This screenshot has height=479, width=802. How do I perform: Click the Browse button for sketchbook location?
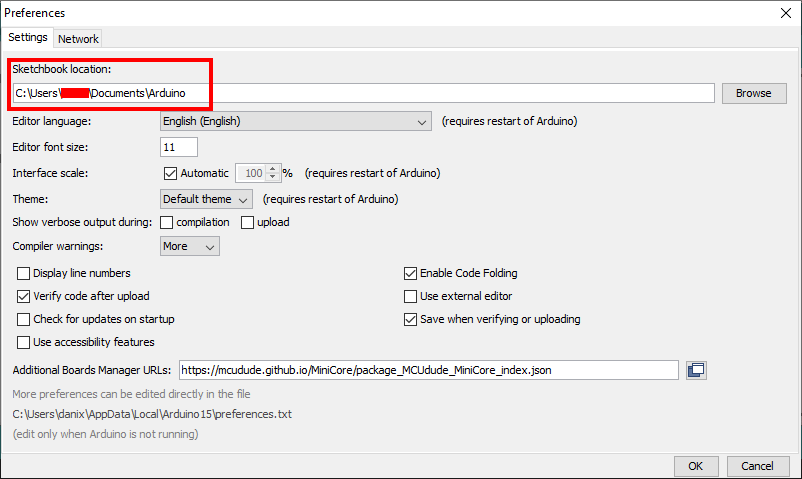[754, 94]
